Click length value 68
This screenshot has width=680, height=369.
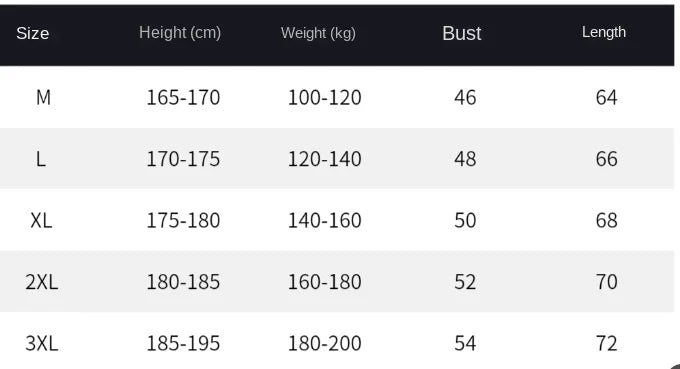[x=606, y=220]
